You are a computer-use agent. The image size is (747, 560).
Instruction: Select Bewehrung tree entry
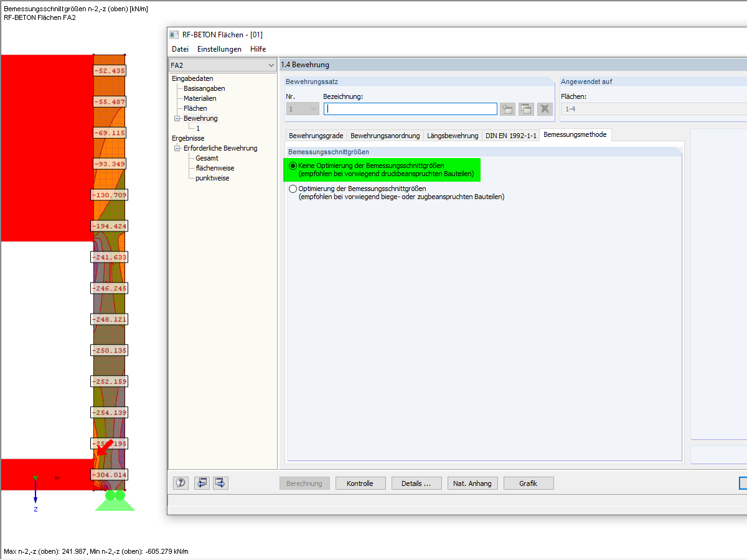tap(200, 118)
